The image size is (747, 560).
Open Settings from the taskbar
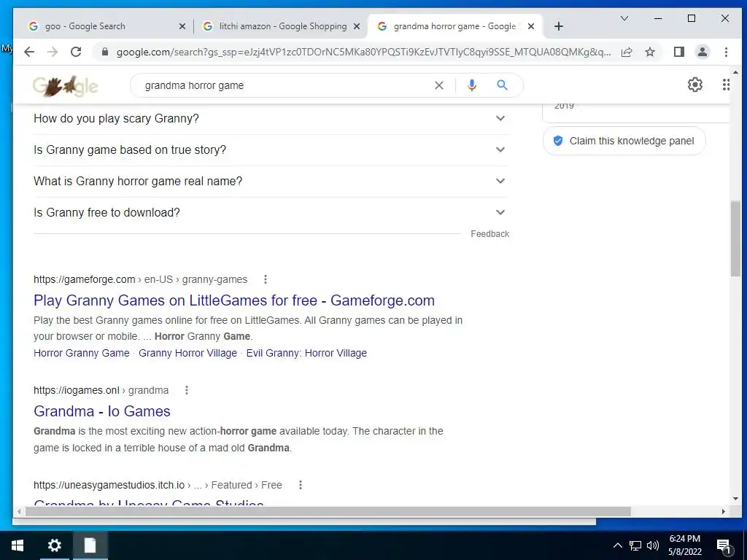coord(54,545)
